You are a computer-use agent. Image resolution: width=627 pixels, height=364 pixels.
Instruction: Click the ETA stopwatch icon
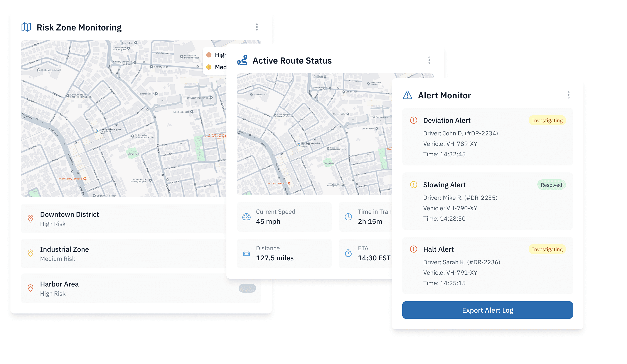coord(348,253)
